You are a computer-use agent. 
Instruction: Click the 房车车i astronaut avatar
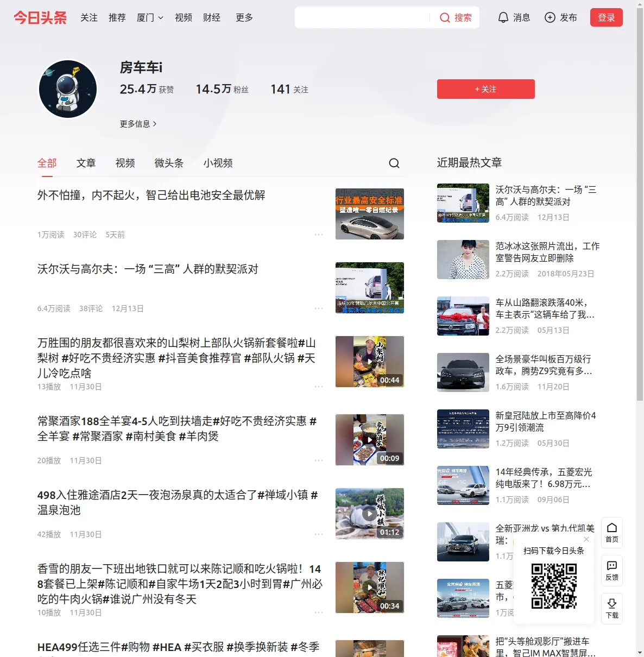click(x=68, y=89)
